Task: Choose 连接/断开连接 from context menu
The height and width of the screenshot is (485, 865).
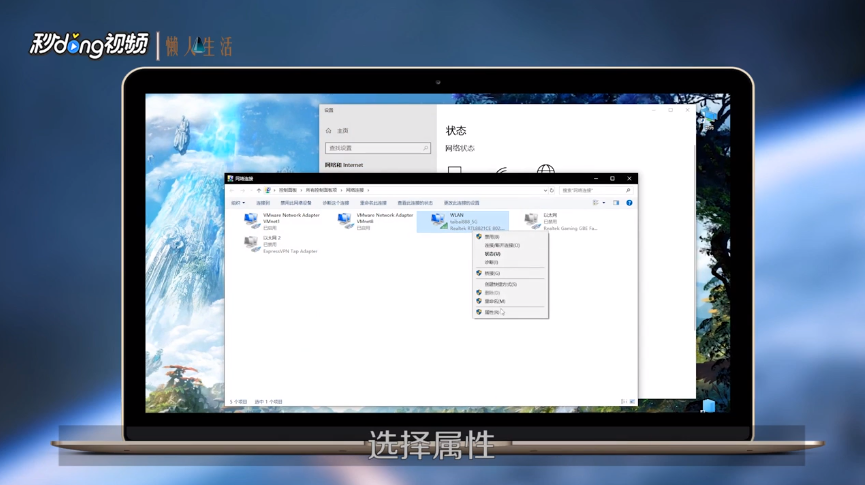Action: tap(510, 245)
